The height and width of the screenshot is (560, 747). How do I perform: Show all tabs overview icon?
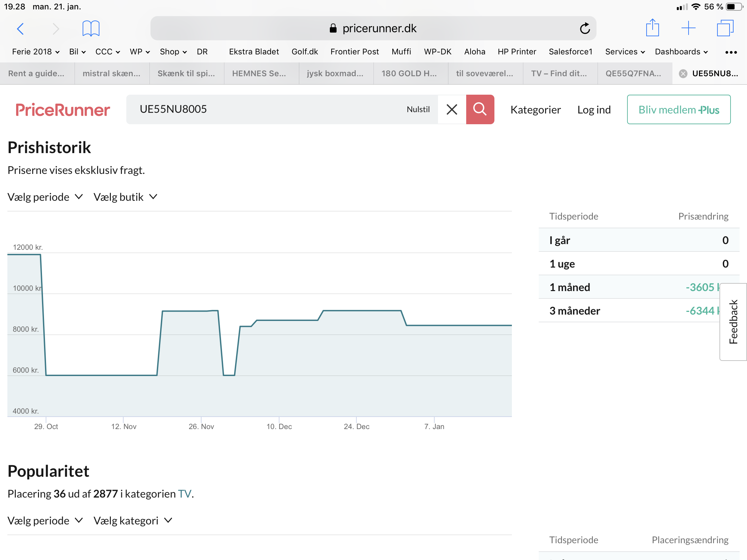point(725,28)
